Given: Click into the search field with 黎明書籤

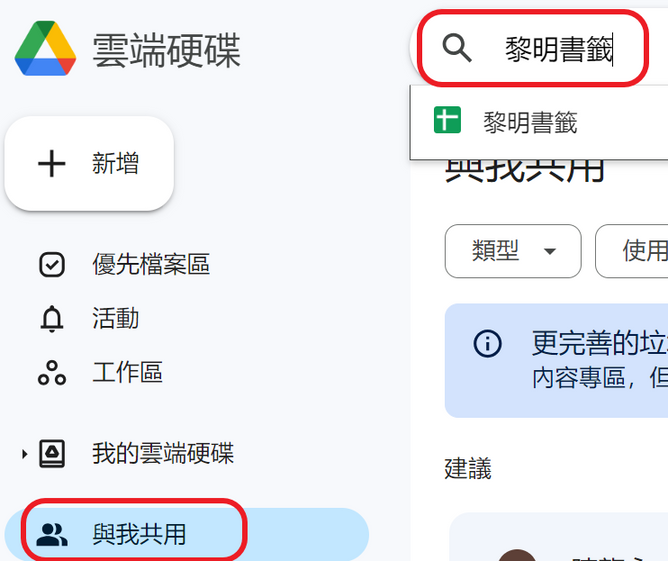Looking at the screenshot, I should [x=538, y=48].
